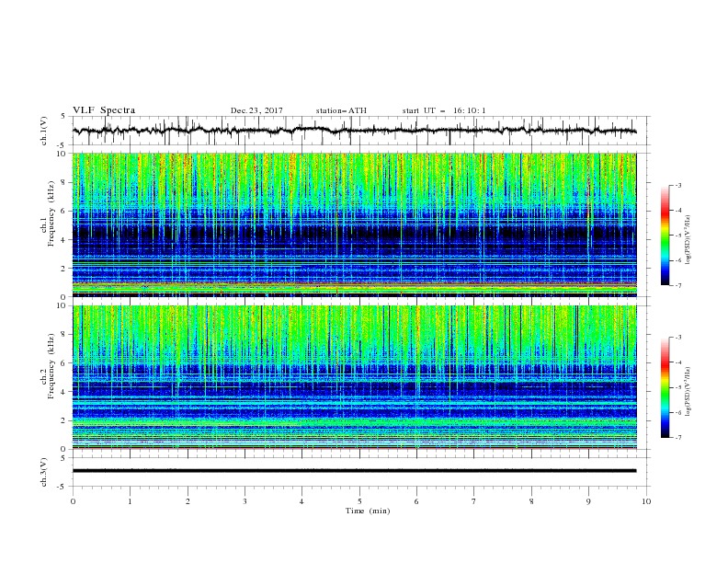This screenshot has width=728, height=563.
Task: Click the "ch.3(V)" axis label
Action: click(44, 472)
